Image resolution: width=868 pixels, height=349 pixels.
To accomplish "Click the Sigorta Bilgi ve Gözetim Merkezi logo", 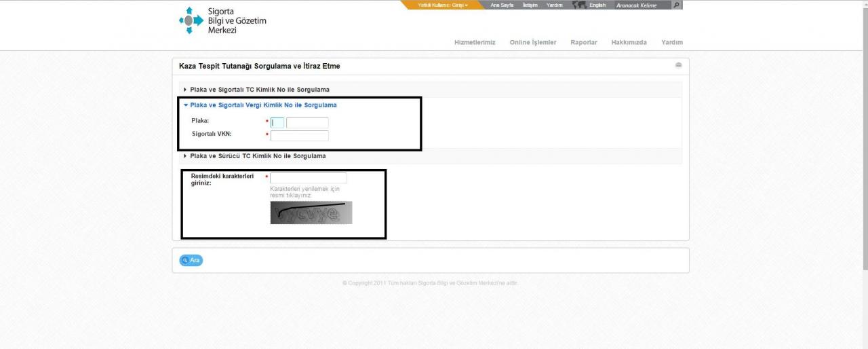I will 222,20.
